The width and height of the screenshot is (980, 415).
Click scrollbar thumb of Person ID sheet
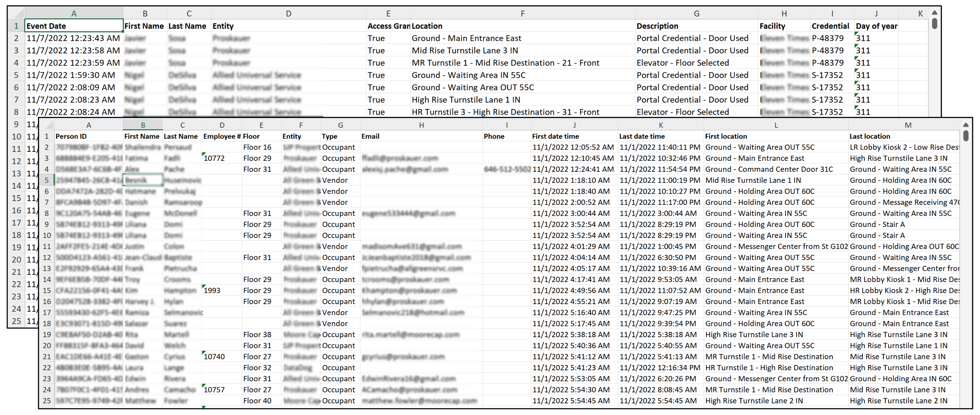pos(966,136)
